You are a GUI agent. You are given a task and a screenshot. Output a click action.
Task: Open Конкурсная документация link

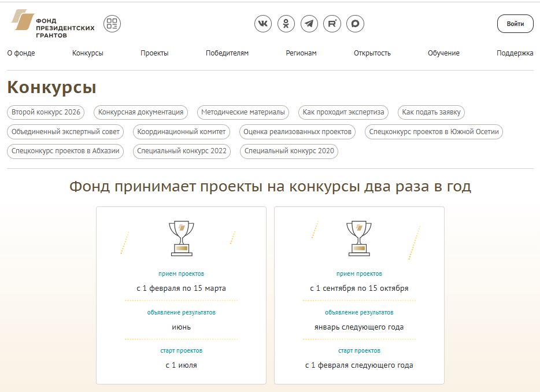click(140, 112)
